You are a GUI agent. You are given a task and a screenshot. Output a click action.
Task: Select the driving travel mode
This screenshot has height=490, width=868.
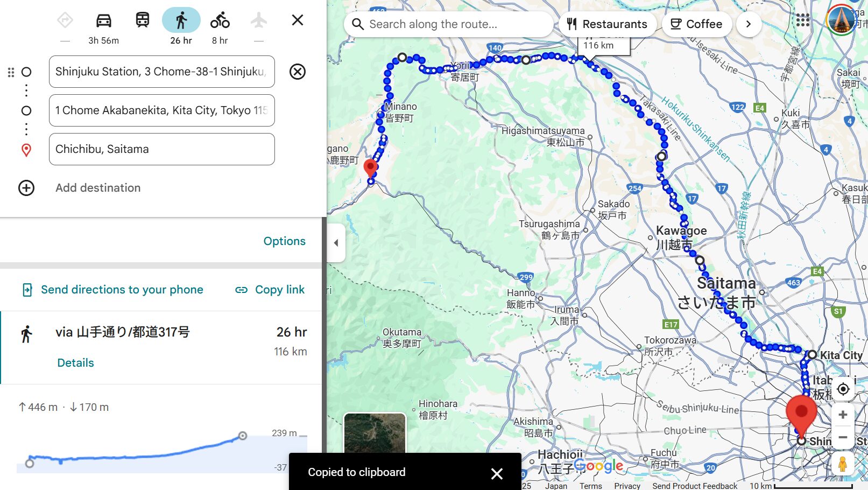click(x=103, y=21)
